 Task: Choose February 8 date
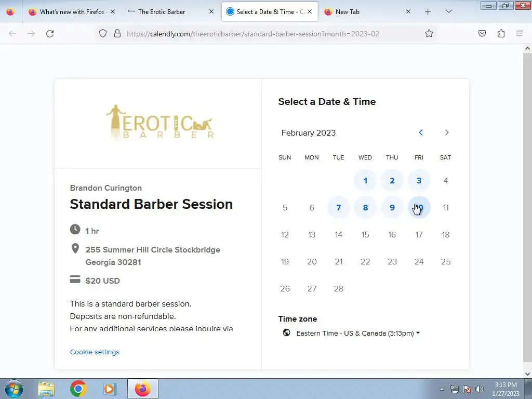click(365, 207)
